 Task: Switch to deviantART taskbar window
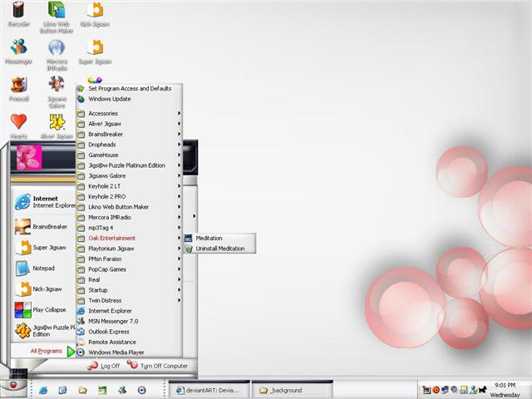pos(209,390)
